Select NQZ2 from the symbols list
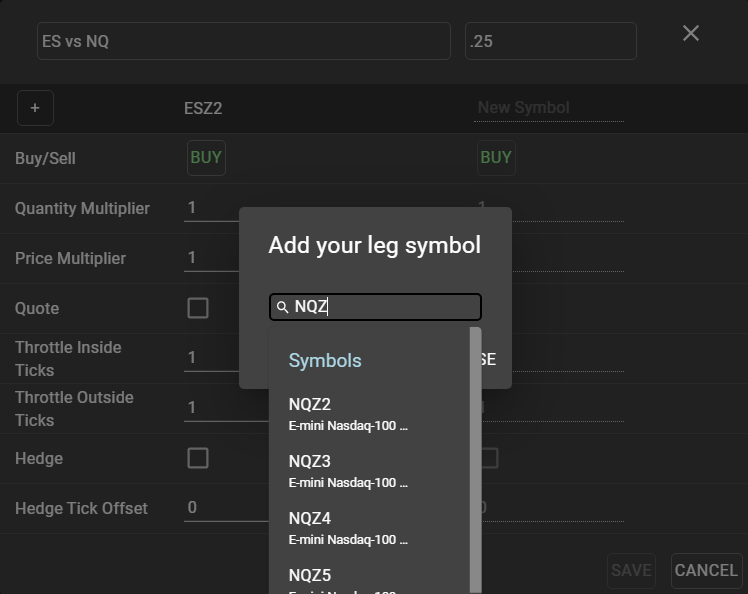 tap(348, 414)
